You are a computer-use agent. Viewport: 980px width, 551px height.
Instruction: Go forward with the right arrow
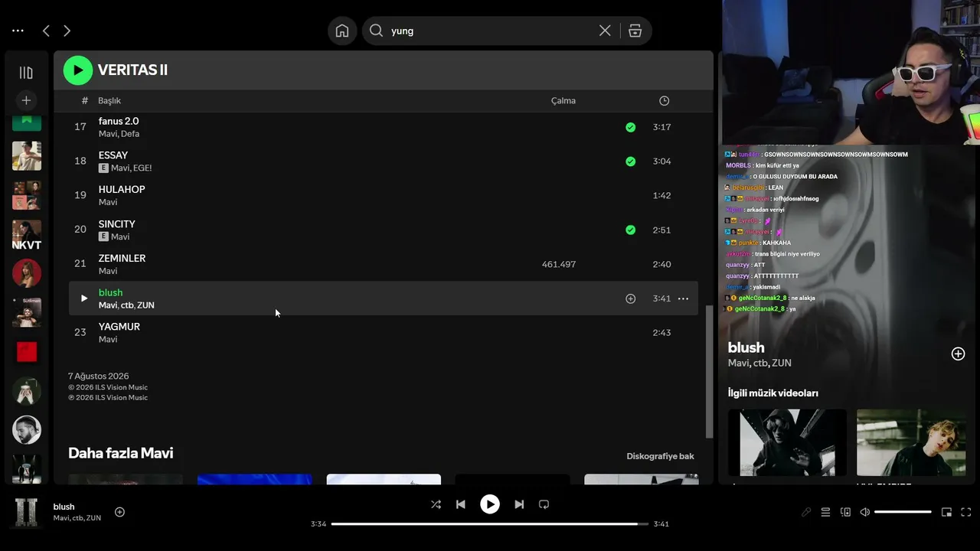coord(67,31)
